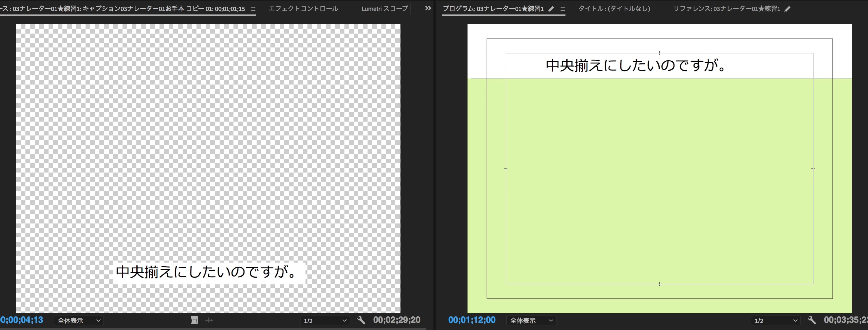This screenshot has height=330, width=868.
Task: Open Program monitor wrench settings
Action: tap(812, 320)
